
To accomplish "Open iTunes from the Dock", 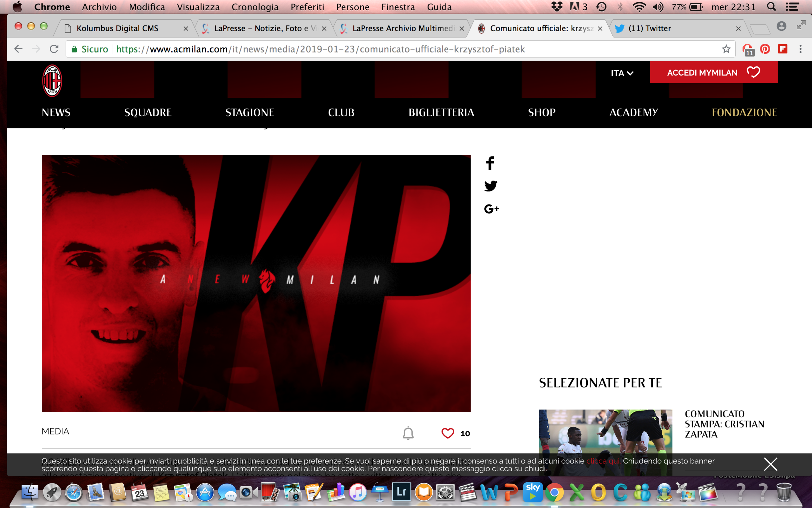I will (x=358, y=492).
